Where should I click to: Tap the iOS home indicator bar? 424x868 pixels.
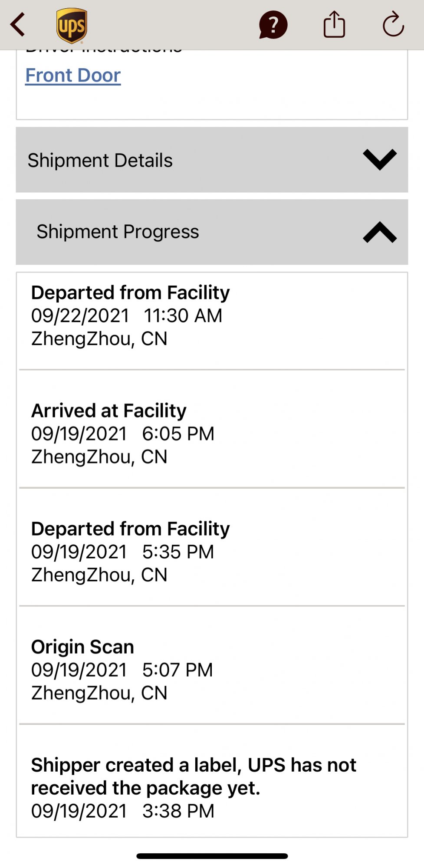(212, 856)
